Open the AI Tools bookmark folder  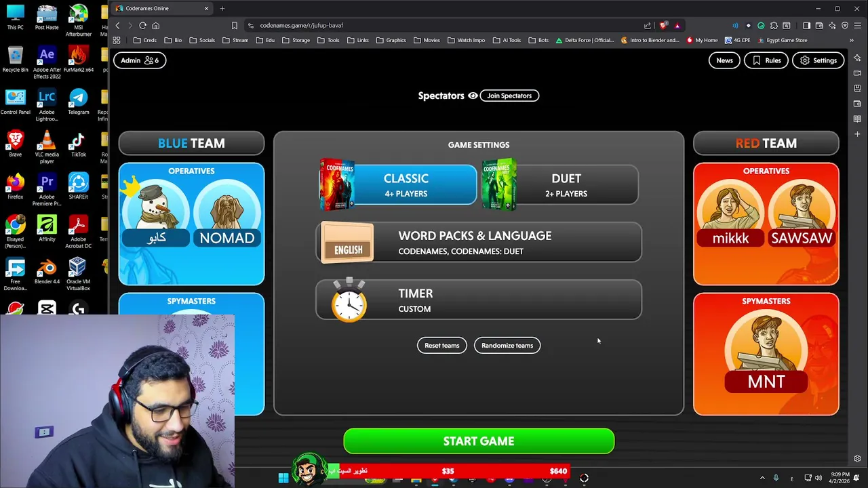point(507,40)
